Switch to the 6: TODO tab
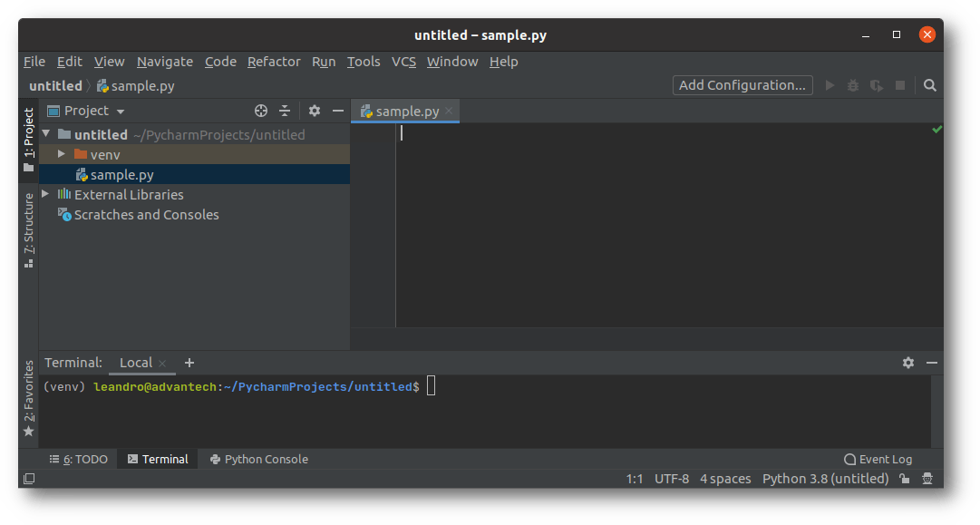The height and width of the screenshot is (525, 980). click(78, 459)
